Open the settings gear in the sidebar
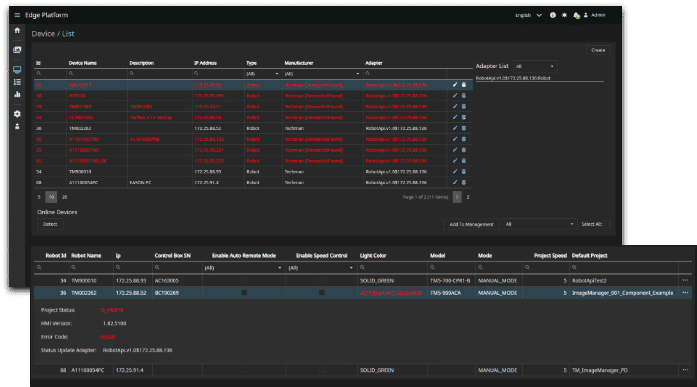 coord(17,114)
